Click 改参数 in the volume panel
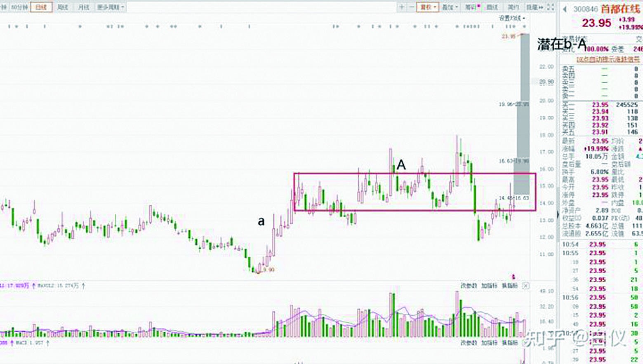 469,286
